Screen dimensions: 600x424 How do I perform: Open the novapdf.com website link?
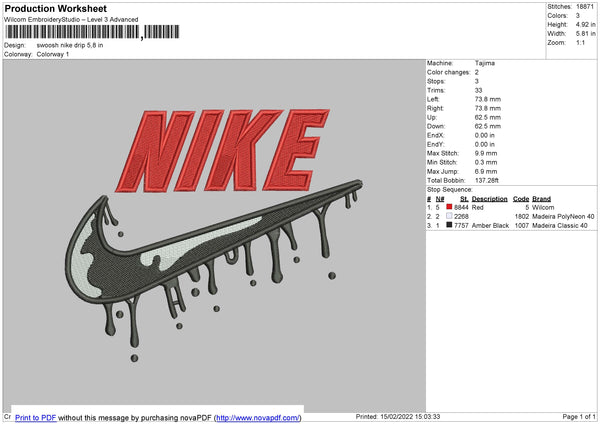(258, 417)
